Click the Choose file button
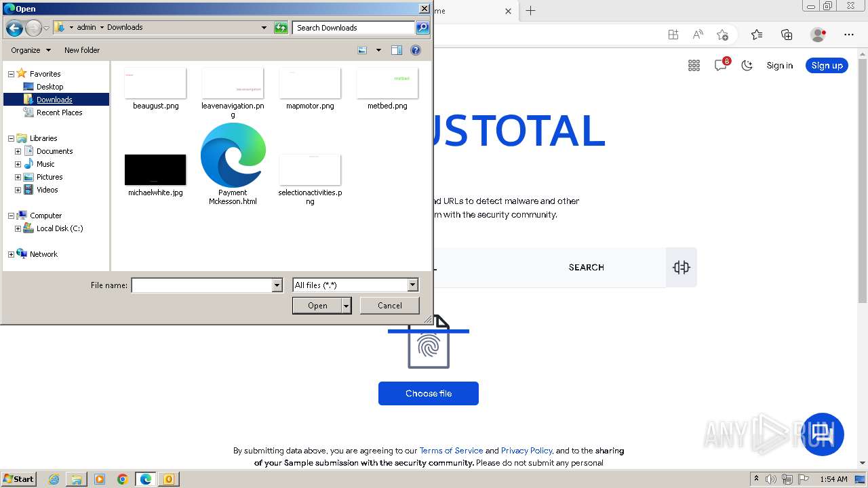 [x=429, y=394]
